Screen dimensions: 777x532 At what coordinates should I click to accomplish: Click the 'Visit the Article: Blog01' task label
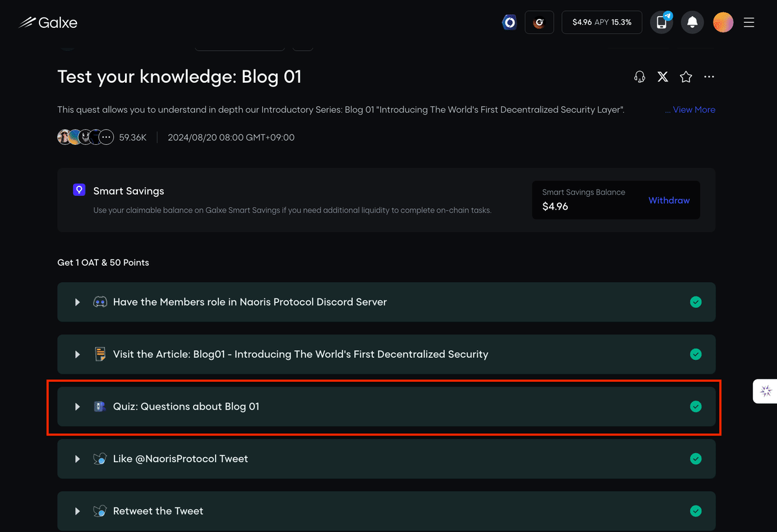pyautogui.click(x=300, y=355)
